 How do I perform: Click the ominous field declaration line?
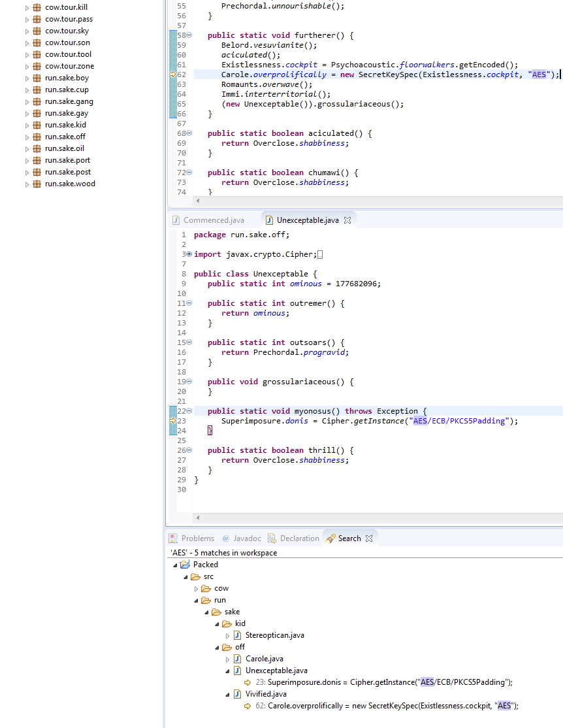click(x=295, y=284)
